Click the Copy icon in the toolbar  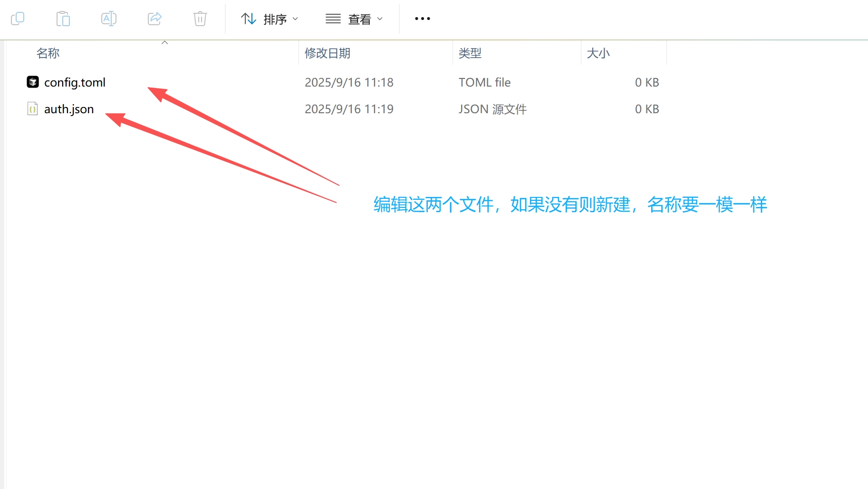pyautogui.click(x=18, y=19)
